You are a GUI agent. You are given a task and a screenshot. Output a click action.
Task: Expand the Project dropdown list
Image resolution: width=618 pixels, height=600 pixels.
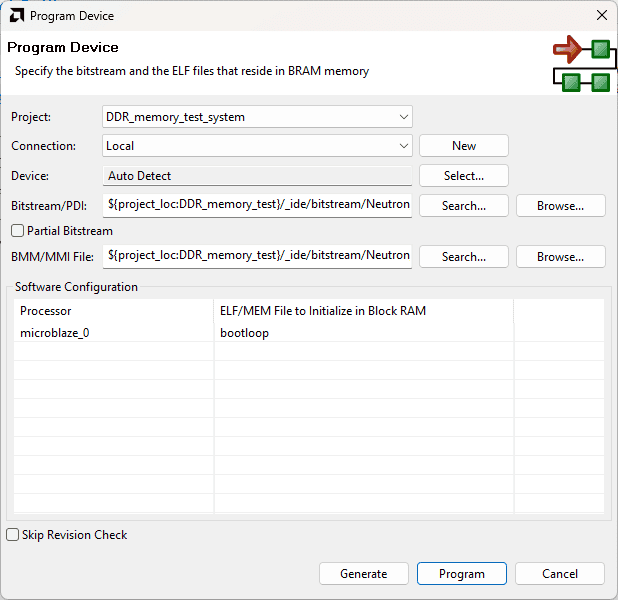403,117
